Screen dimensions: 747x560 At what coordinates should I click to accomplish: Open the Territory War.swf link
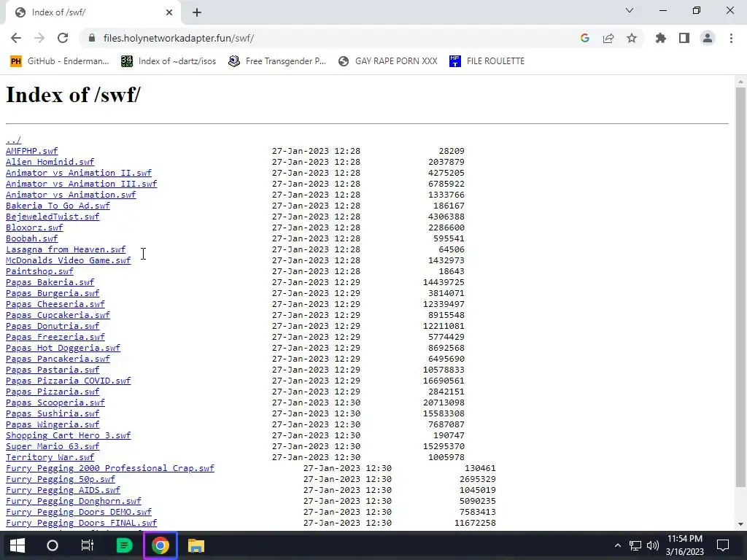pos(50,458)
